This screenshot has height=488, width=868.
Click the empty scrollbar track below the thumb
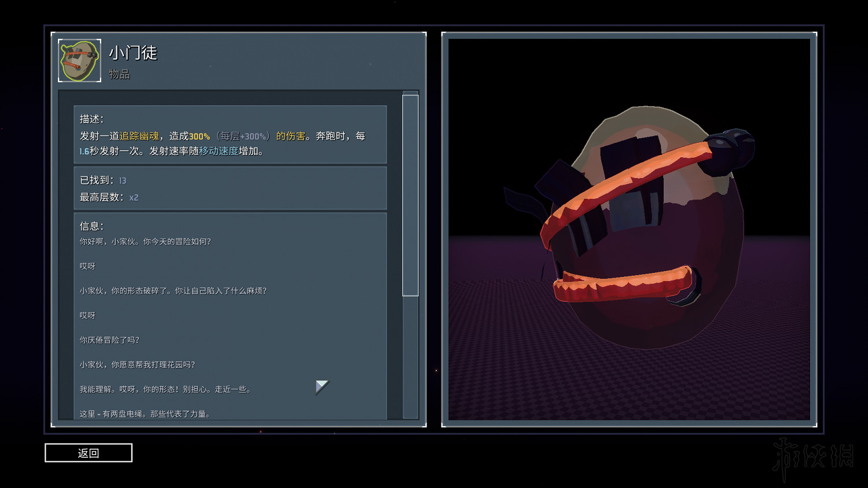(x=410, y=356)
